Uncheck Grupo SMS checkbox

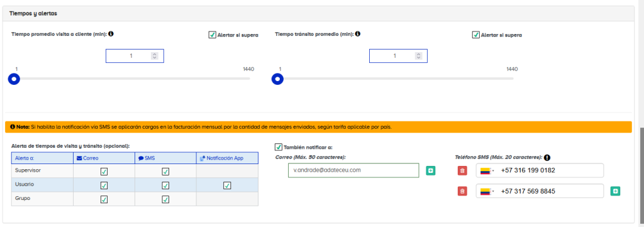165,199
